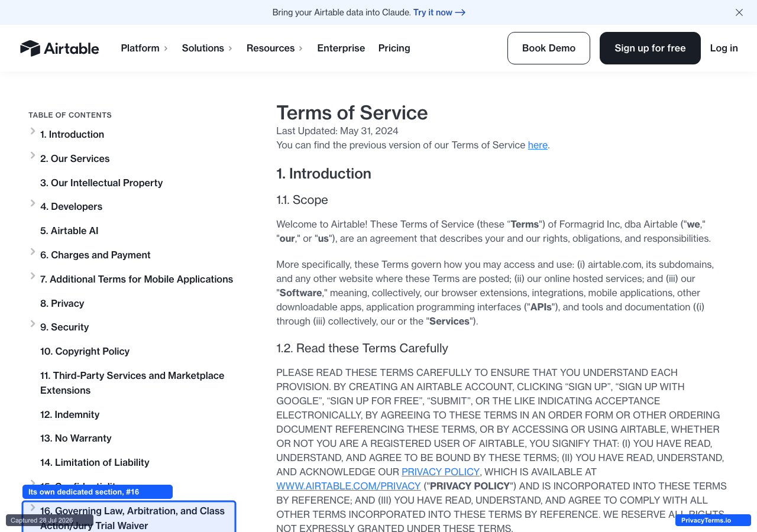Image resolution: width=757 pixels, height=532 pixels.
Task: Jump to '13. No Warranty' section
Action: click(76, 438)
